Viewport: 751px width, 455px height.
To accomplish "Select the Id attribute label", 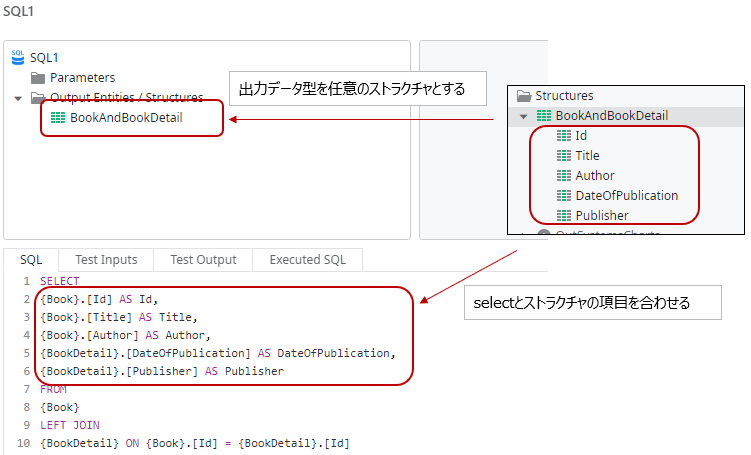I will click(x=581, y=136).
